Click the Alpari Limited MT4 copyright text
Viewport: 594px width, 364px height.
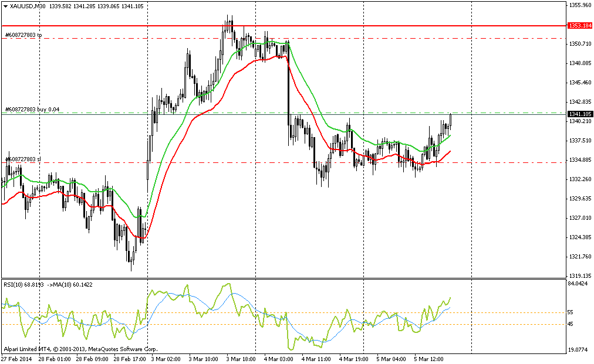tap(80, 349)
